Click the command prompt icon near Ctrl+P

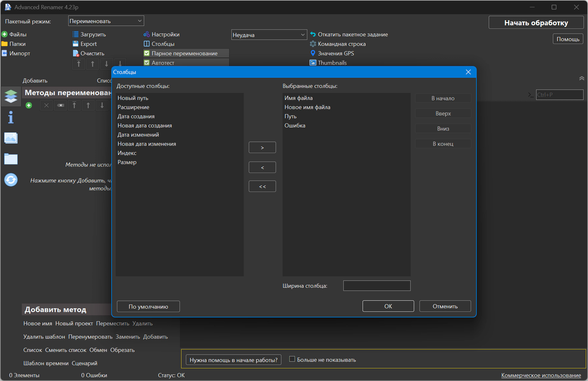click(531, 95)
